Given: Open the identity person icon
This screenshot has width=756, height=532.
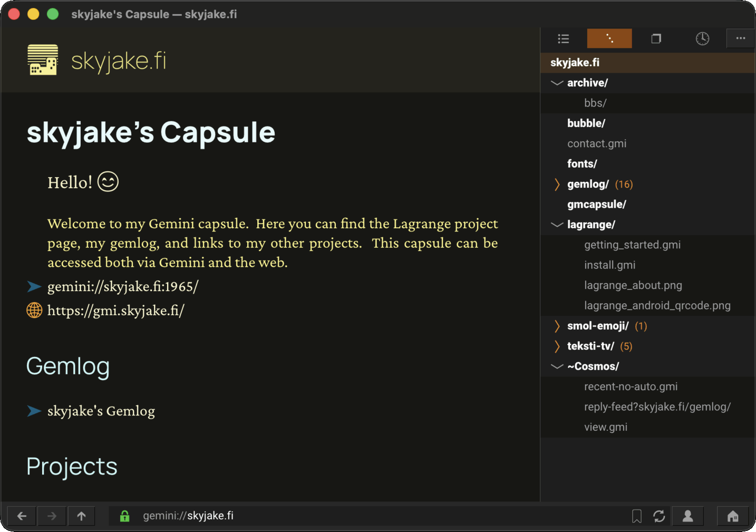Looking at the screenshot, I should (687, 516).
